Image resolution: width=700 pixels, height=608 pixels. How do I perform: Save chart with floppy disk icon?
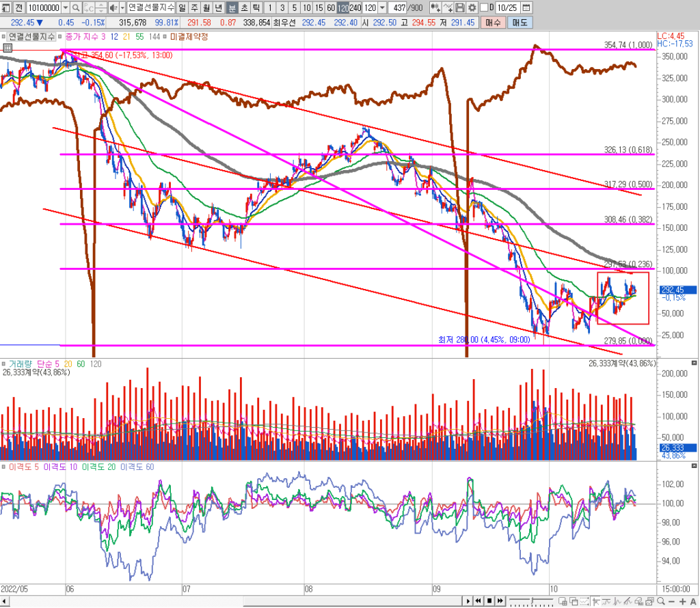[460, 8]
